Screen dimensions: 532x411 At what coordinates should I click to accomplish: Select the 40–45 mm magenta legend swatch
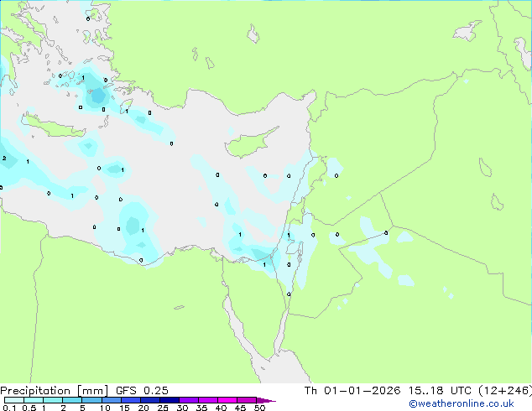point(227,400)
